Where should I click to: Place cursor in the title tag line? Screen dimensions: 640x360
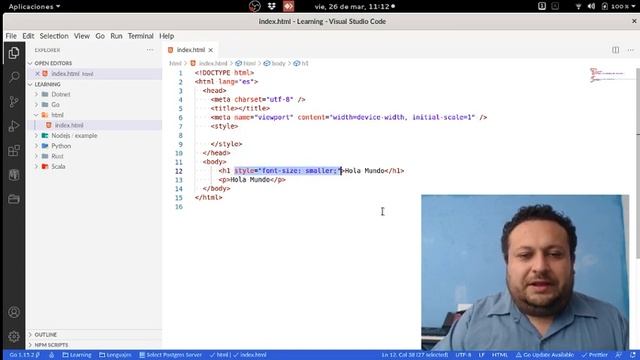point(240,108)
